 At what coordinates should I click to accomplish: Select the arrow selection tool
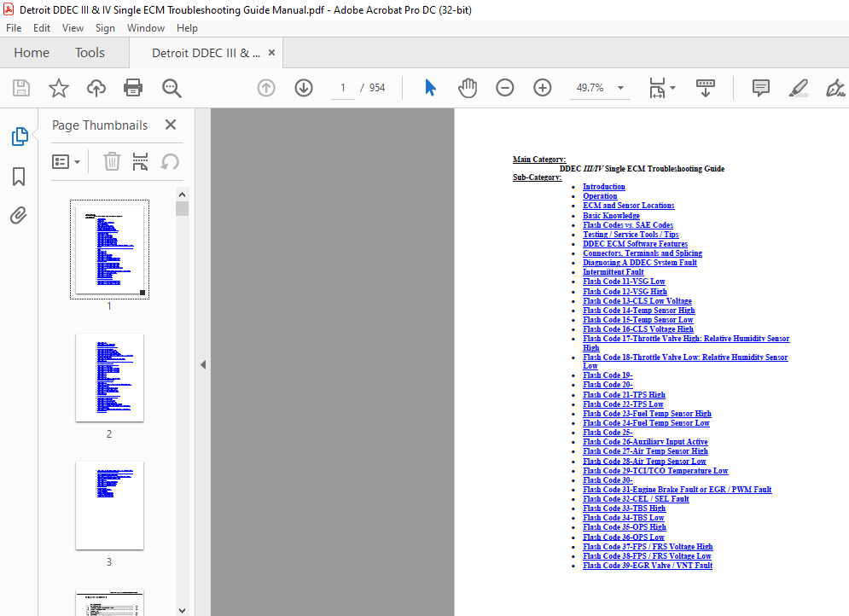[430, 88]
